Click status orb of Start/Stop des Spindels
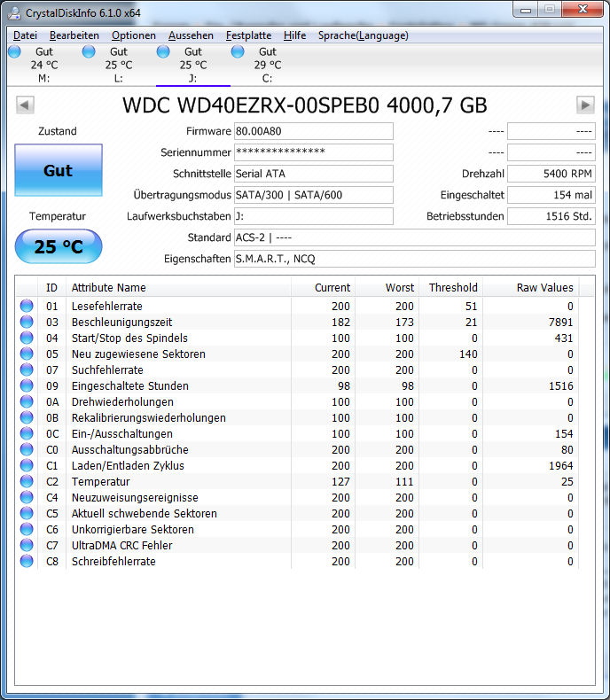The width and height of the screenshot is (610, 700). (27, 338)
